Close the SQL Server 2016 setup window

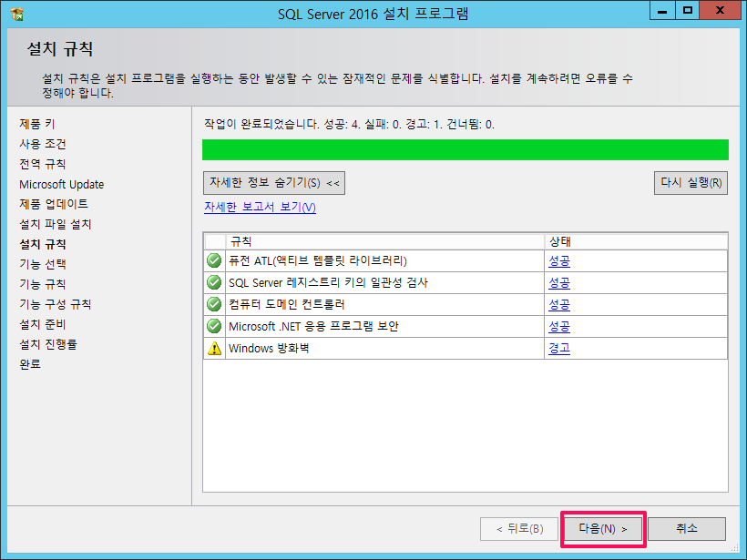720,12
